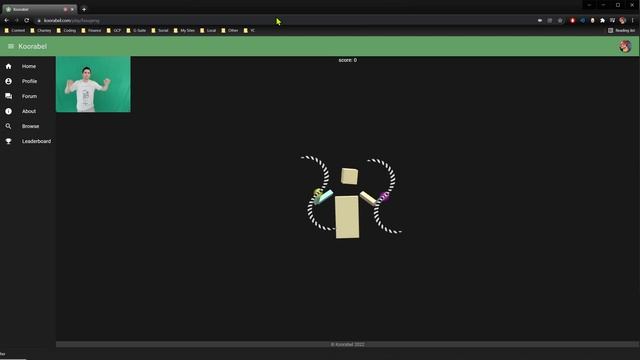This screenshot has height=360, width=640.
Task: Click the browser forward arrow
Action: click(17, 20)
